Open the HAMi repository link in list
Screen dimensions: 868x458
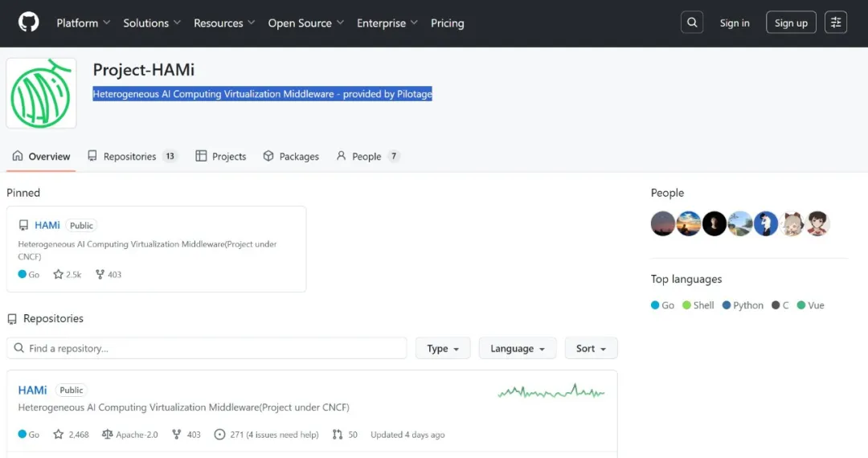(x=33, y=391)
